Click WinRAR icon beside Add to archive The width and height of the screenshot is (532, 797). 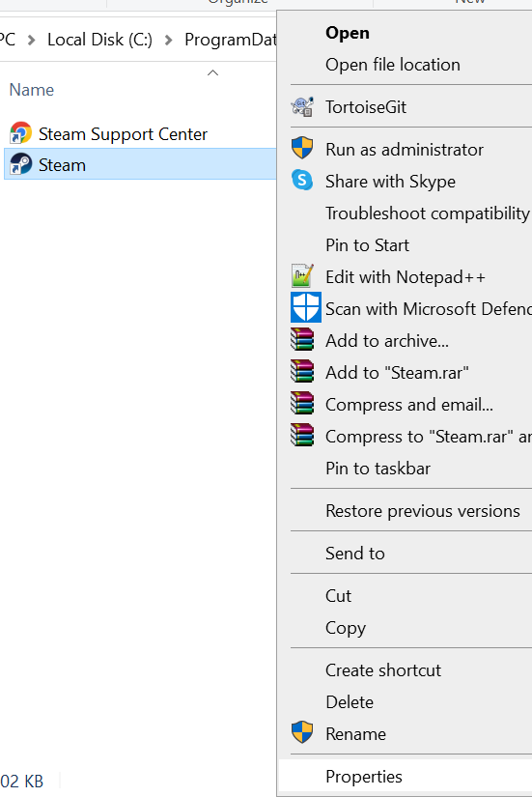[x=302, y=339]
